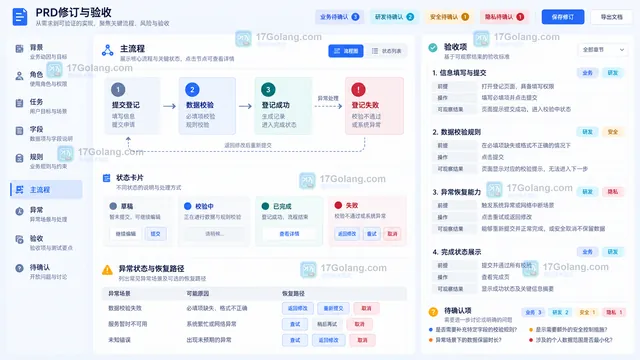640x360 pixels.
Task: Open the 背景 sidebar icon
Action: pos(19,49)
